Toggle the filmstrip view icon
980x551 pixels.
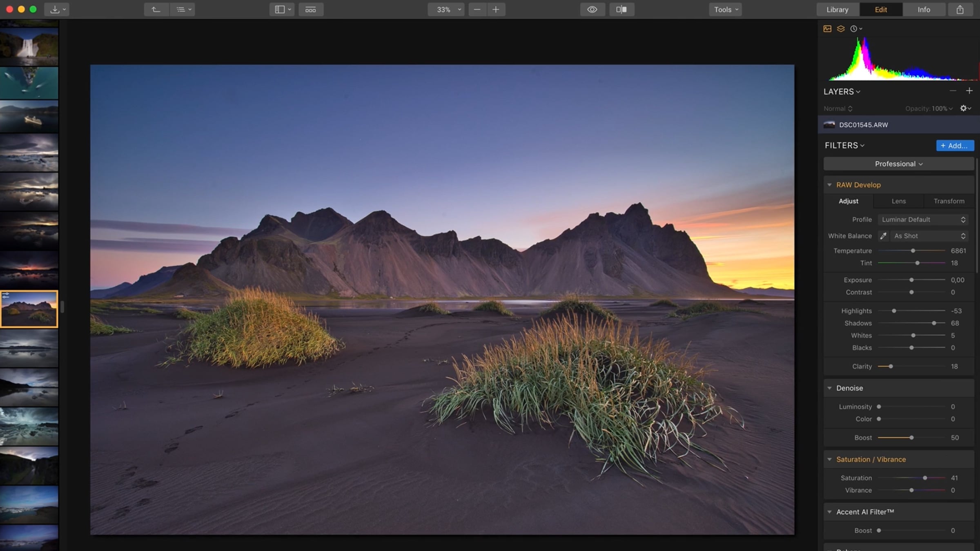[x=311, y=9]
